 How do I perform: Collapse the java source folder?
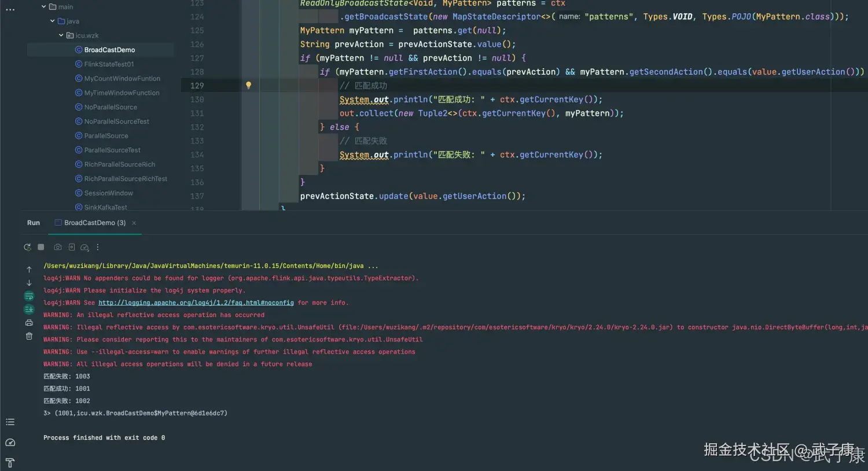(x=53, y=21)
